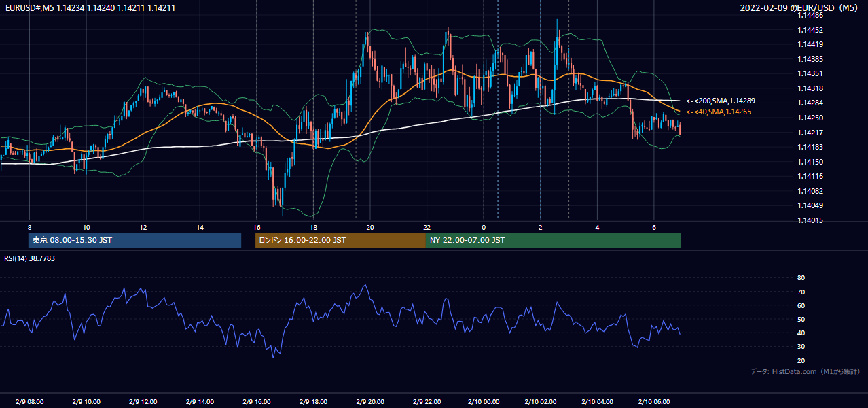Click price axis value 1.14150
This screenshot has width=868, height=408.
click(810, 162)
